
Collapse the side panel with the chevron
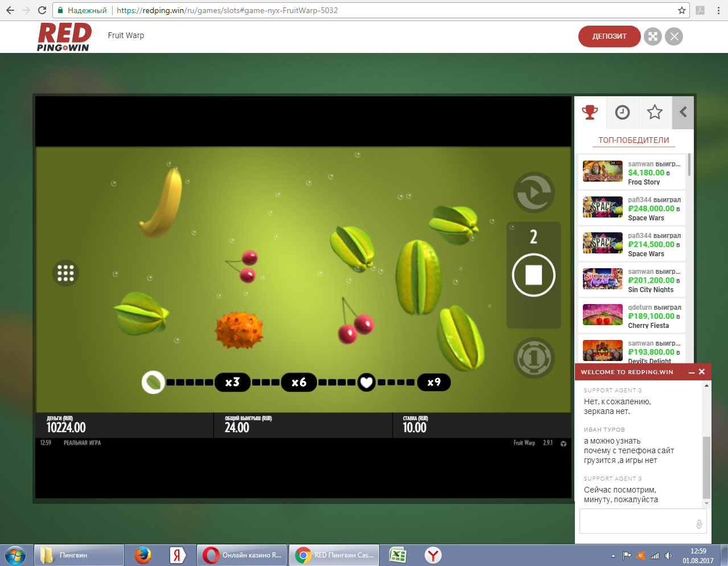coord(683,112)
